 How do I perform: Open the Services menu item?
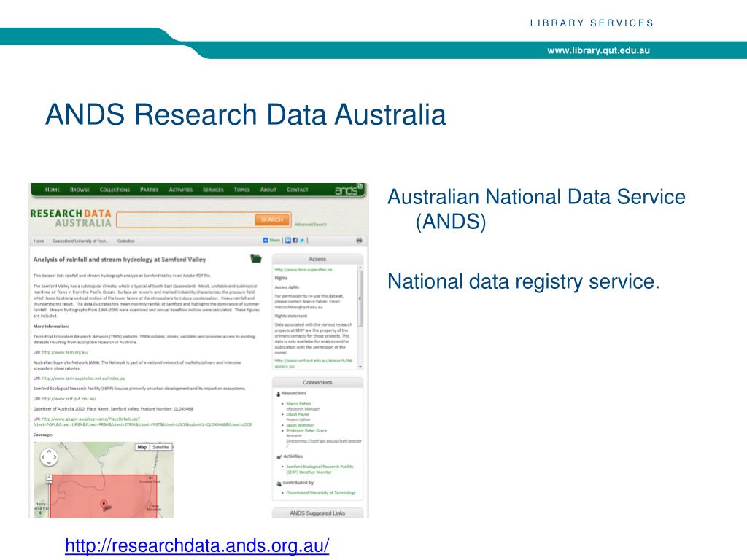(x=213, y=190)
